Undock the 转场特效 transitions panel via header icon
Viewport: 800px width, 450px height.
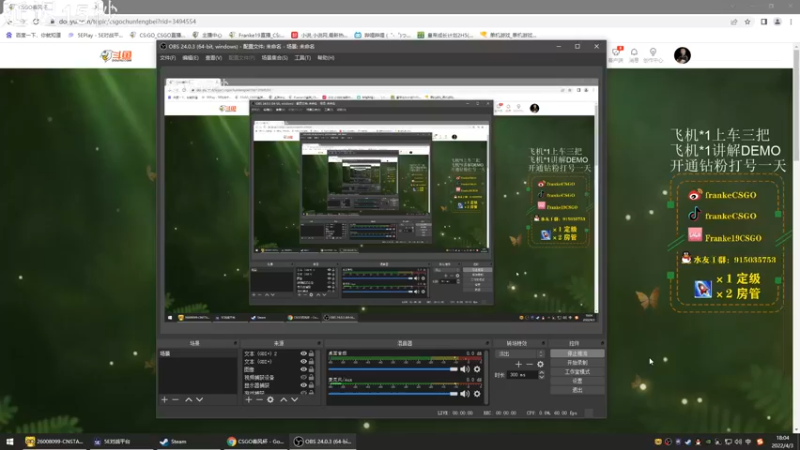[x=543, y=343]
